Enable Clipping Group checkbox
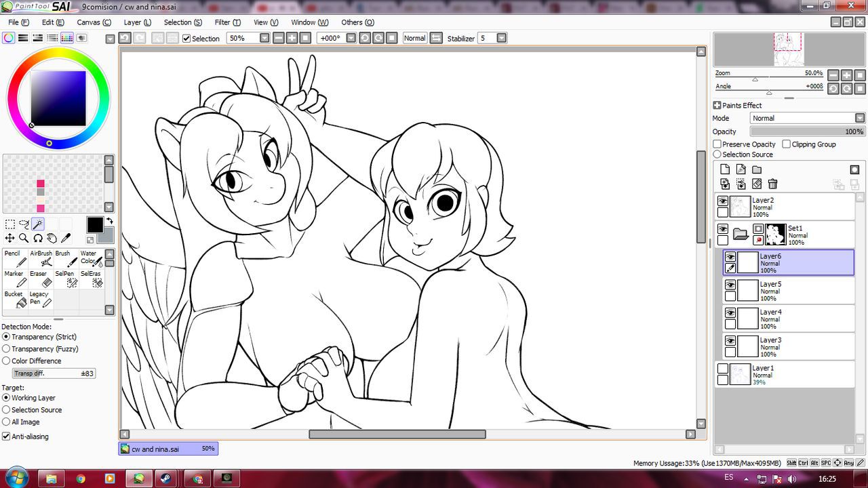The image size is (868, 488). 786,144
